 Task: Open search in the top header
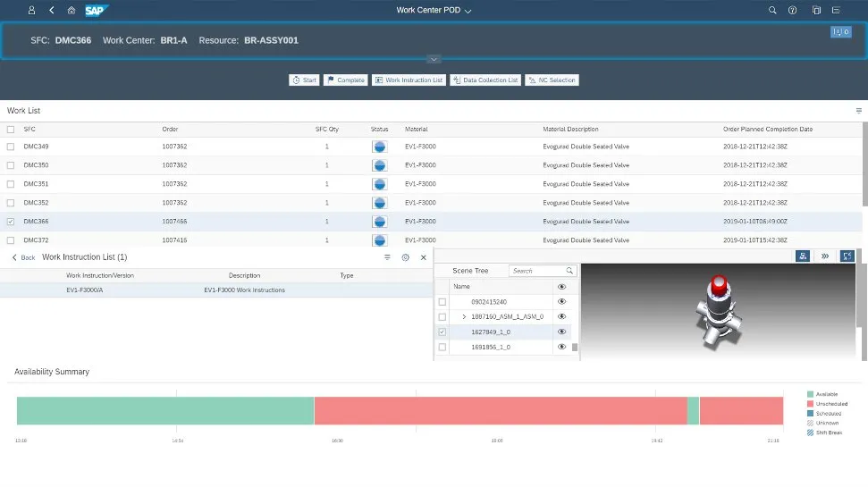pos(773,11)
